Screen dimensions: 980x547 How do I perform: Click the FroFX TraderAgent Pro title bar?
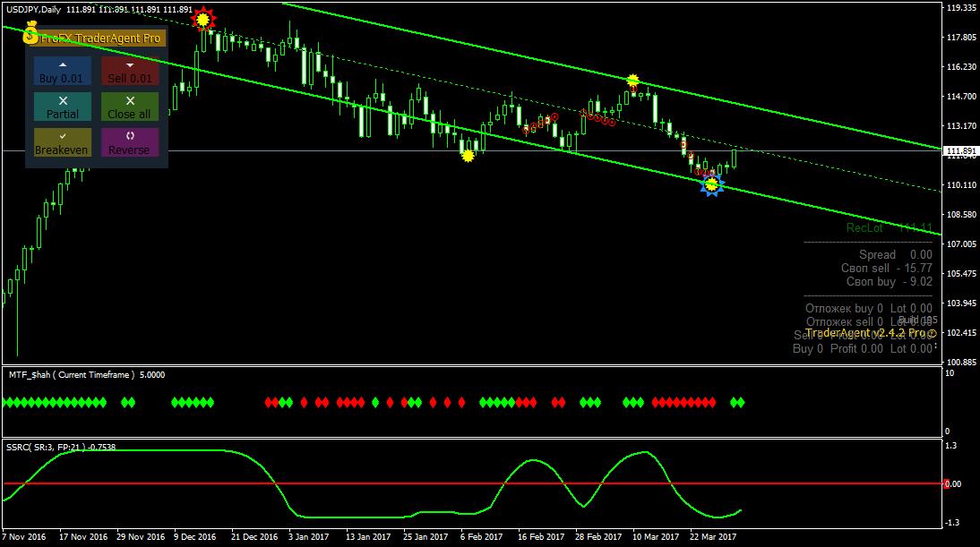(99, 38)
